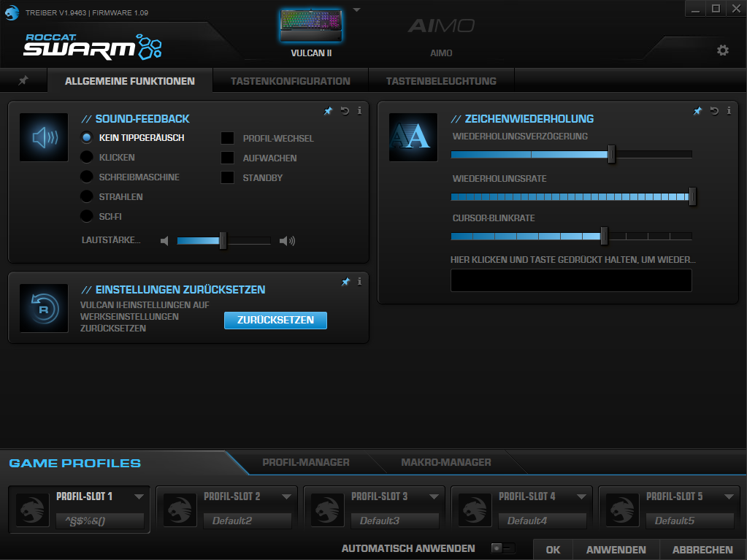Click the Default2 profile name field
The width and height of the screenshot is (747, 560).
pyautogui.click(x=248, y=521)
